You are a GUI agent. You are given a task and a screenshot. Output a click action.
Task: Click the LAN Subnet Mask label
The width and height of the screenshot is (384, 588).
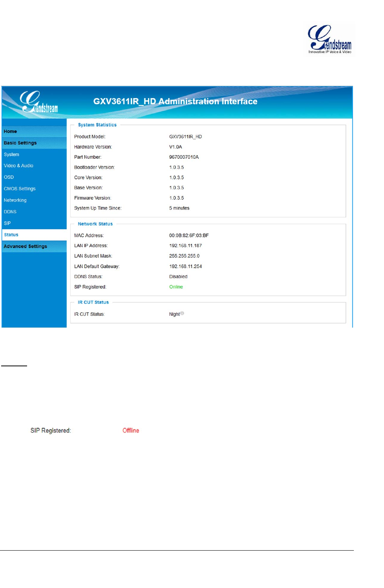coord(93,256)
